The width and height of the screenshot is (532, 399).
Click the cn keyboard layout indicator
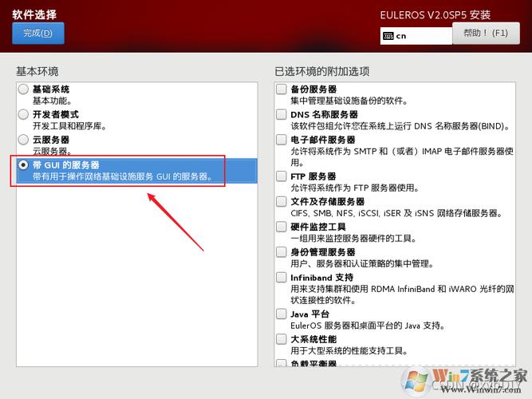[416, 36]
